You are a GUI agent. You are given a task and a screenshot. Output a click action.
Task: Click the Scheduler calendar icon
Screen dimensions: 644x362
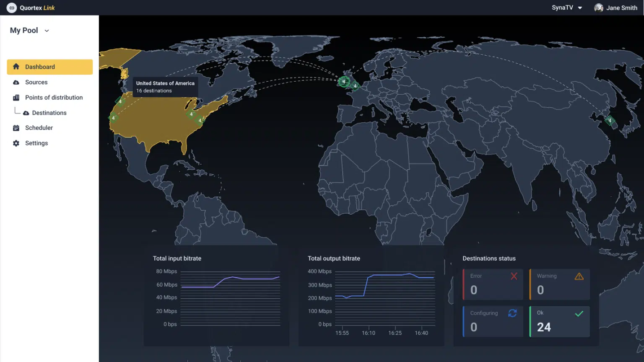[x=16, y=128]
